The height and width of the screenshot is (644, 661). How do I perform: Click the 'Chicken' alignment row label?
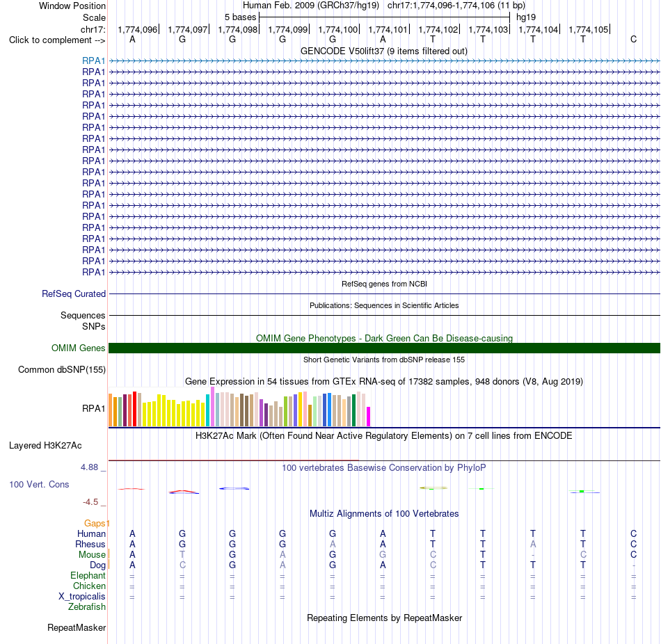89,586
